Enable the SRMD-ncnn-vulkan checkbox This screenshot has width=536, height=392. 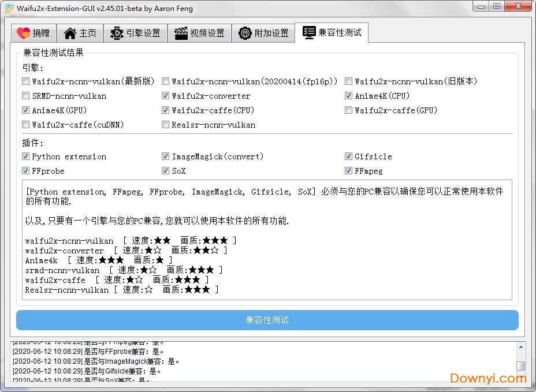coord(25,96)
